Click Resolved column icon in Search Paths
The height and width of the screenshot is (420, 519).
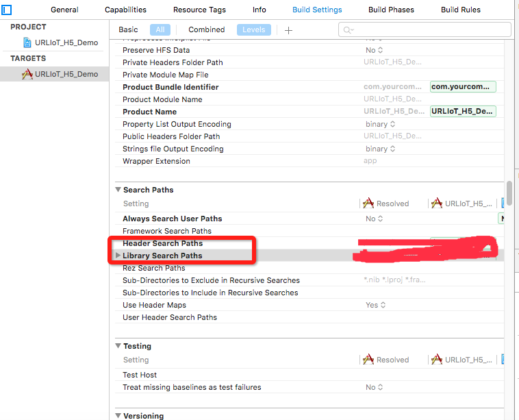click(368, 203)
